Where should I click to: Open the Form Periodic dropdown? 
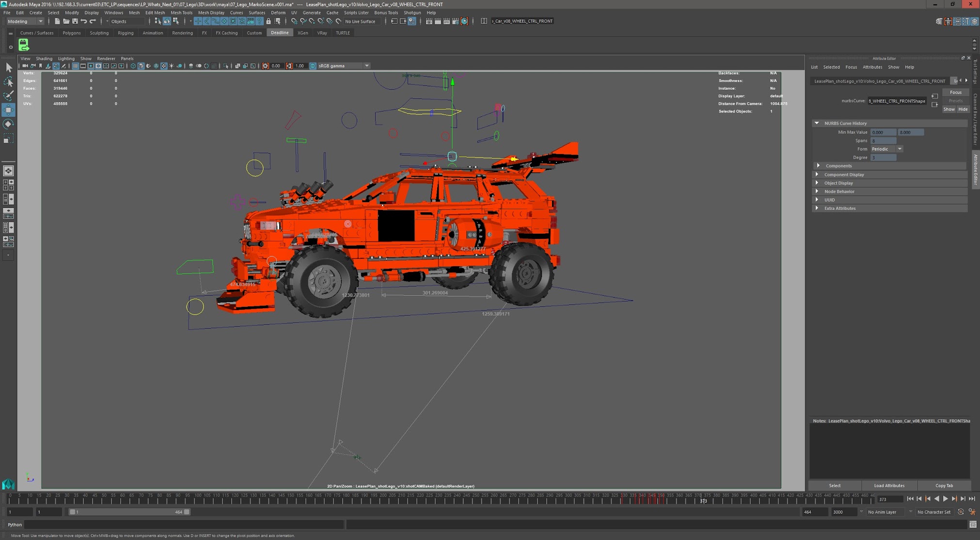coord(886,149)
